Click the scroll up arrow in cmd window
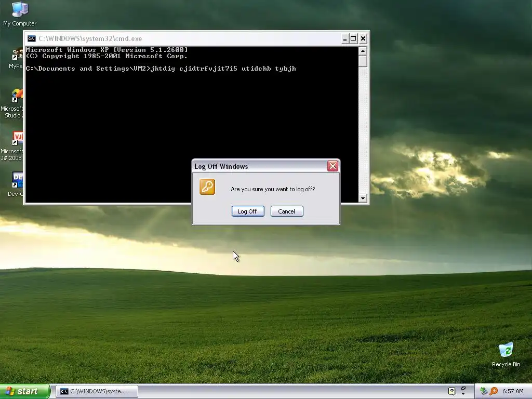Viewport: 532px width, 399px height. (363, 51)
